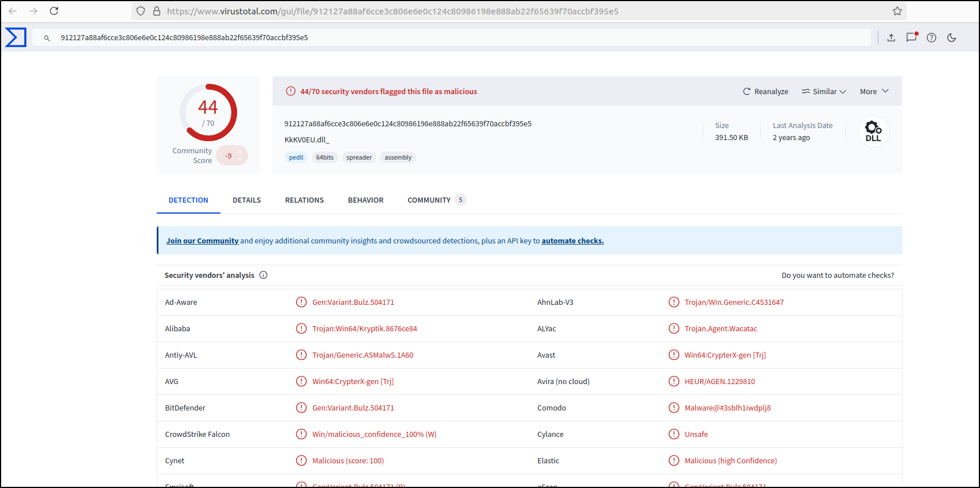Click the DLL file type icon
This screenshot has height=488, width=980.
click(x=873, y=131)
